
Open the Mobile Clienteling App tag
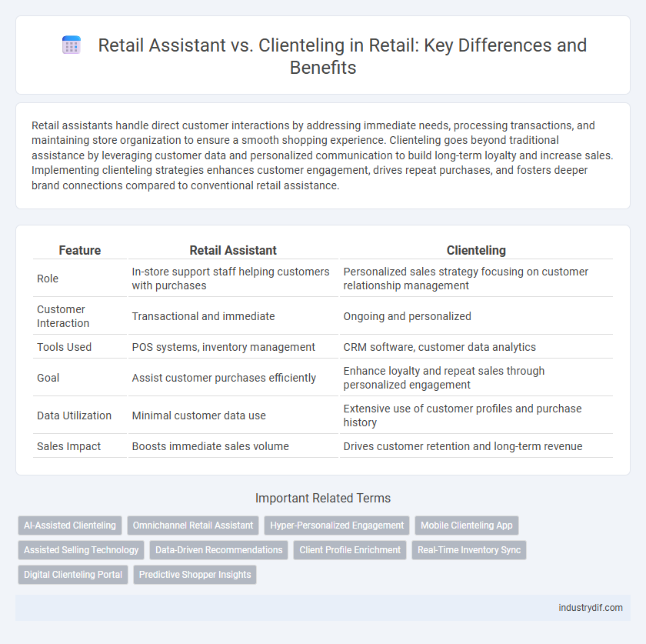467,526
